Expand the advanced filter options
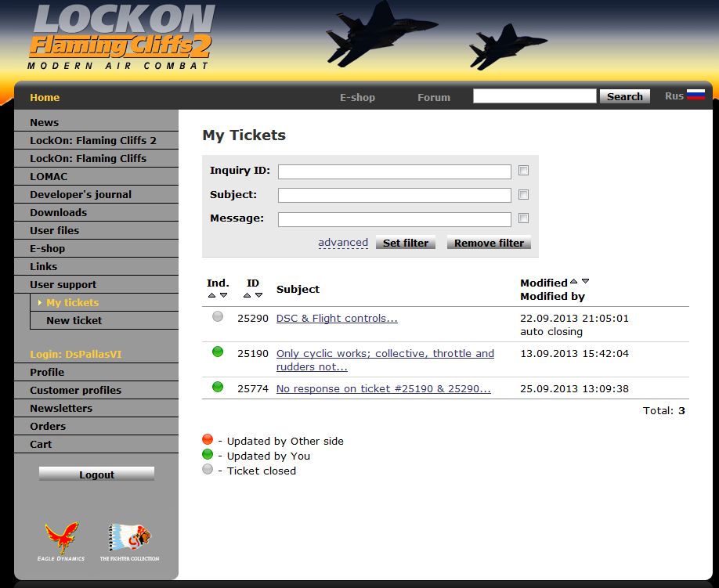The height and width of the screenshot is (588, 719). (343, 243)
